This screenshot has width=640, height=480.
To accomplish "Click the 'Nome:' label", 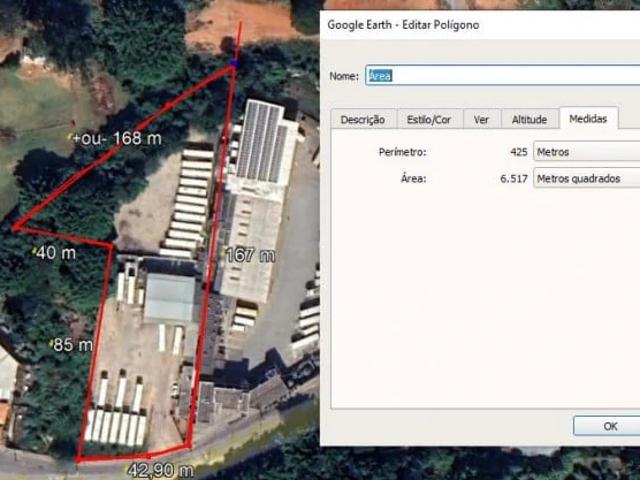I will tap(344, 76).
